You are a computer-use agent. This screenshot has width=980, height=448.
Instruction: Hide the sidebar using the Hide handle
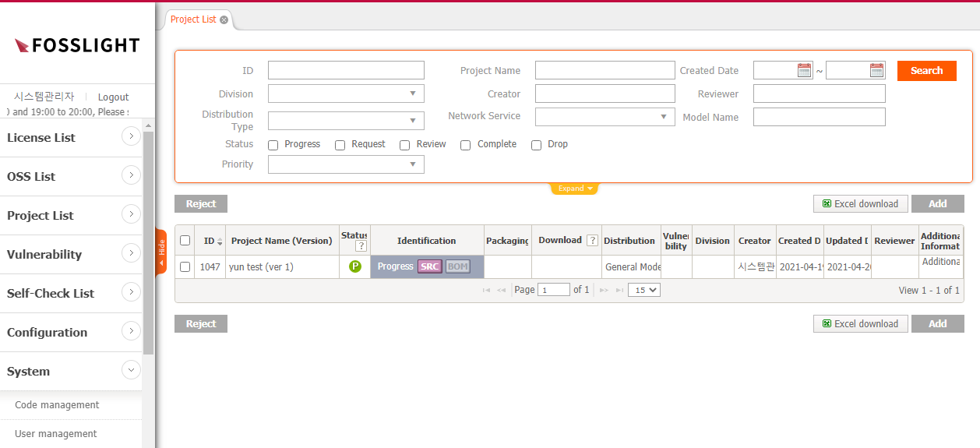(161, 251)
